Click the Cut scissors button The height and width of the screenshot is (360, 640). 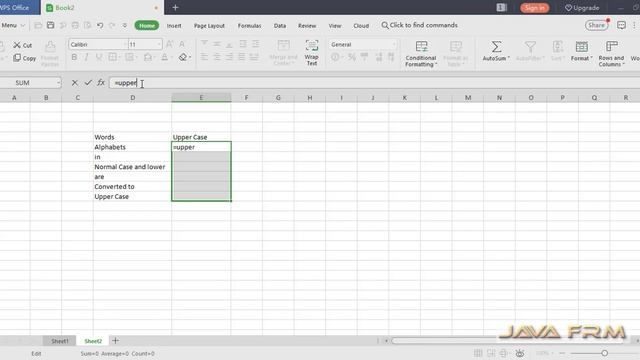pos(22,45)
